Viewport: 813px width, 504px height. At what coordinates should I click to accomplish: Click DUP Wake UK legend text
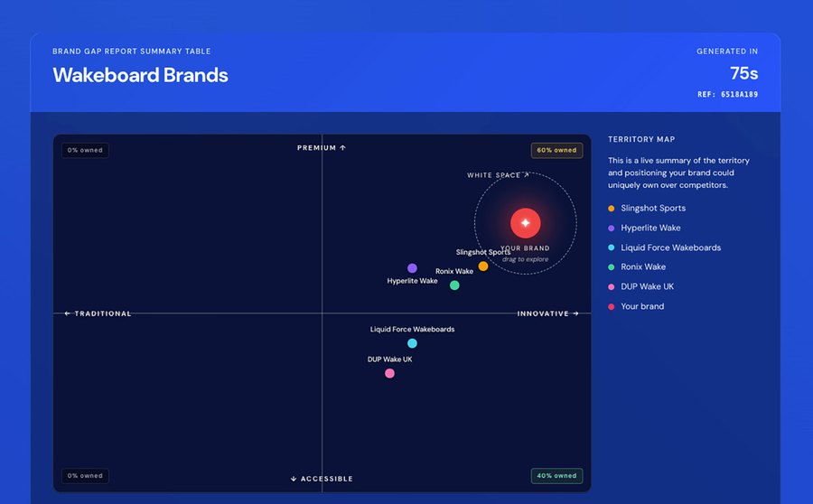coord(648,286)
